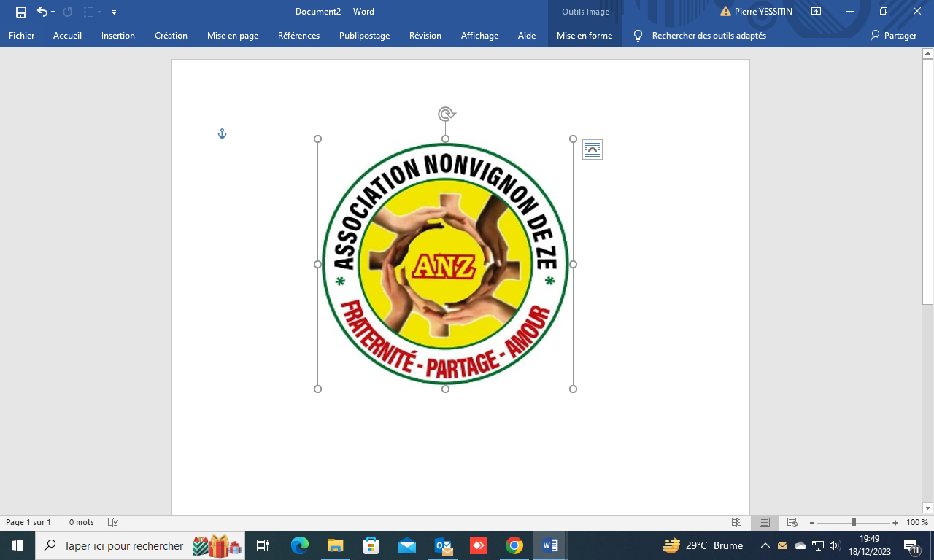
Task: Click the lightbulb search icon
Action: [638, 36]
